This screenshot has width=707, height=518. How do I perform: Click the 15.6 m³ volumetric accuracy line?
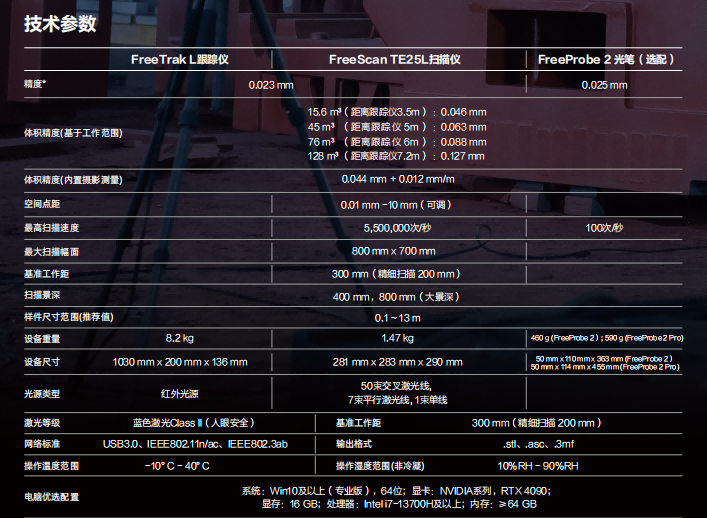click(397, 112)
